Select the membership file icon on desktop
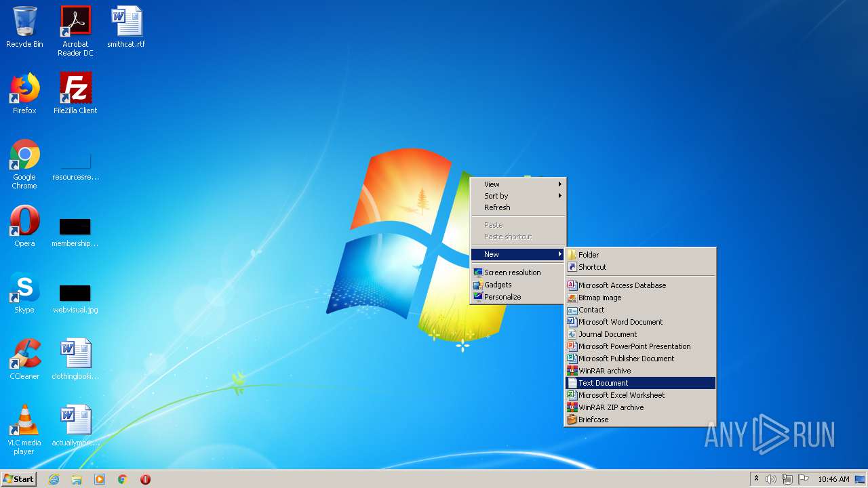The height and width of the screenshot is (488, 868). click(x=75, y=232)
